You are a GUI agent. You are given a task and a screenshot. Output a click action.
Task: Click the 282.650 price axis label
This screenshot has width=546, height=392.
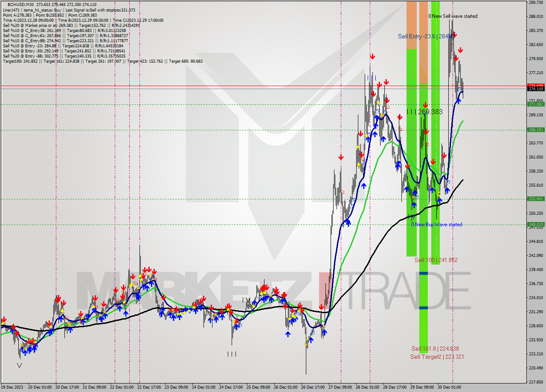click(x=536, y=45)
